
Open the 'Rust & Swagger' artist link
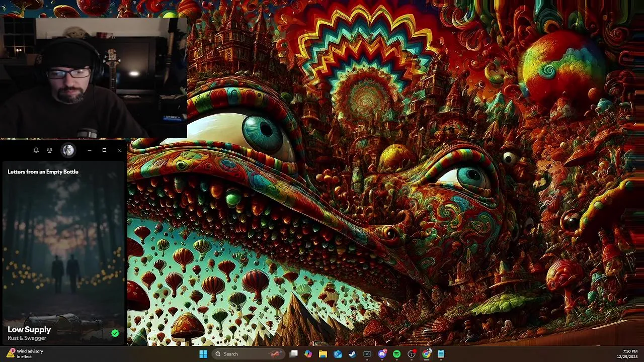(27, 338)
